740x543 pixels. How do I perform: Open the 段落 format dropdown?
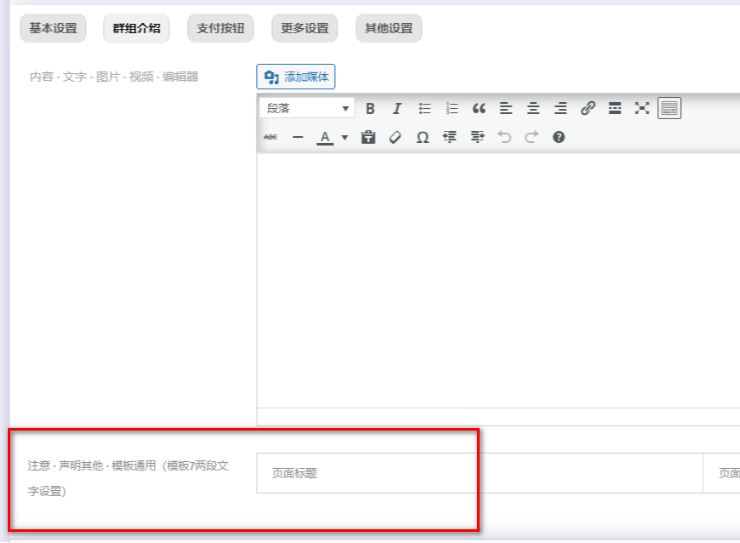306,109
